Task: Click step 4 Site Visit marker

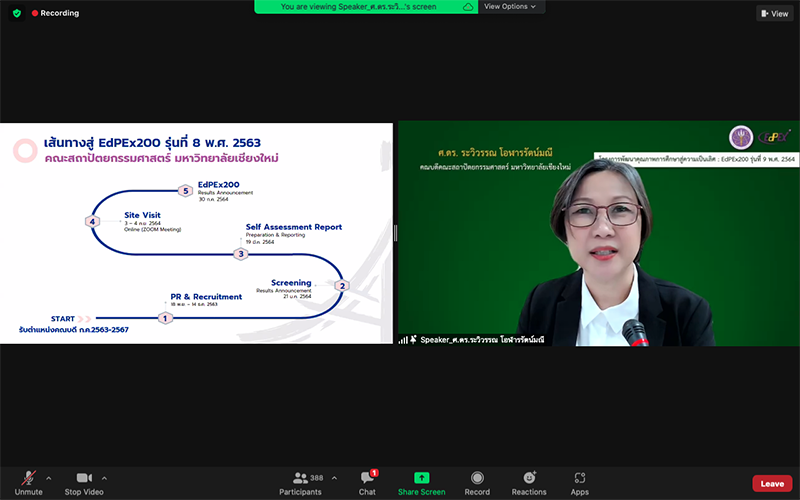Action: [92, 221]
